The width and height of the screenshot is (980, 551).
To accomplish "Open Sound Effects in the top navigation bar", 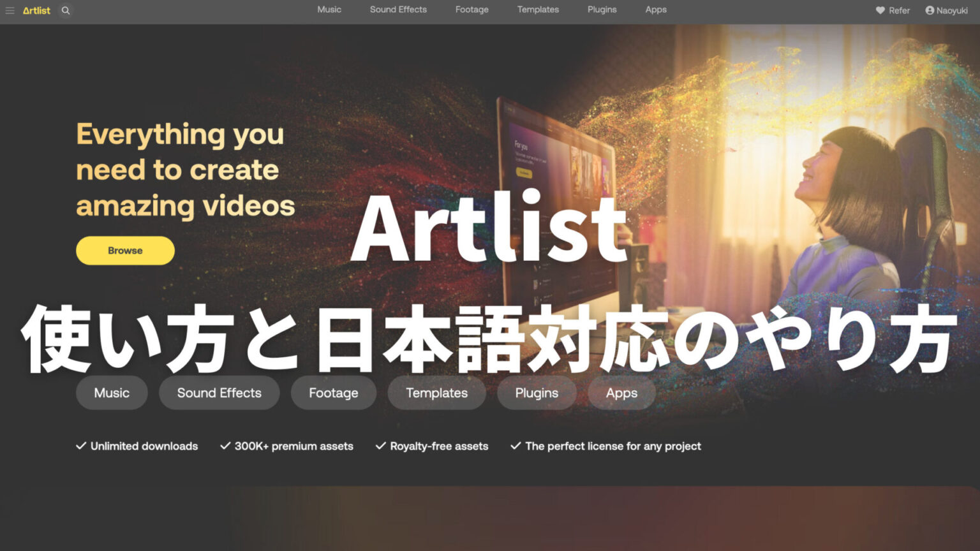I will tap(398, 10).
